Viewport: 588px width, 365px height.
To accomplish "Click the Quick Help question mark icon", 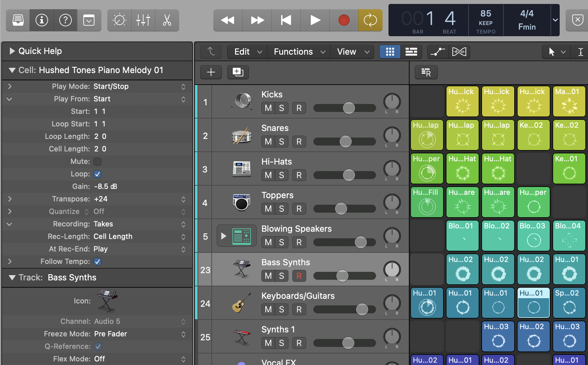I will click(65, 20).
